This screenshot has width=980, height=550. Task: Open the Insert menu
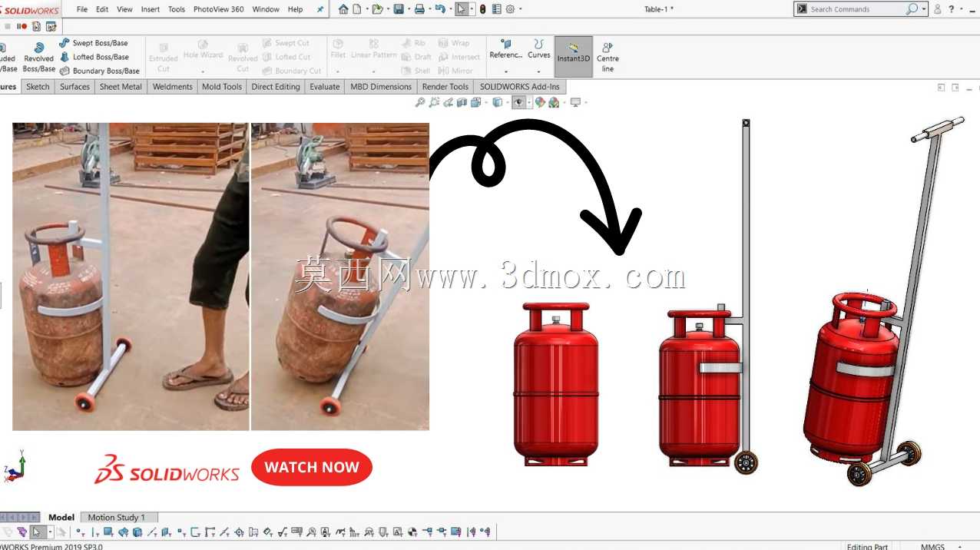[151, 9]
